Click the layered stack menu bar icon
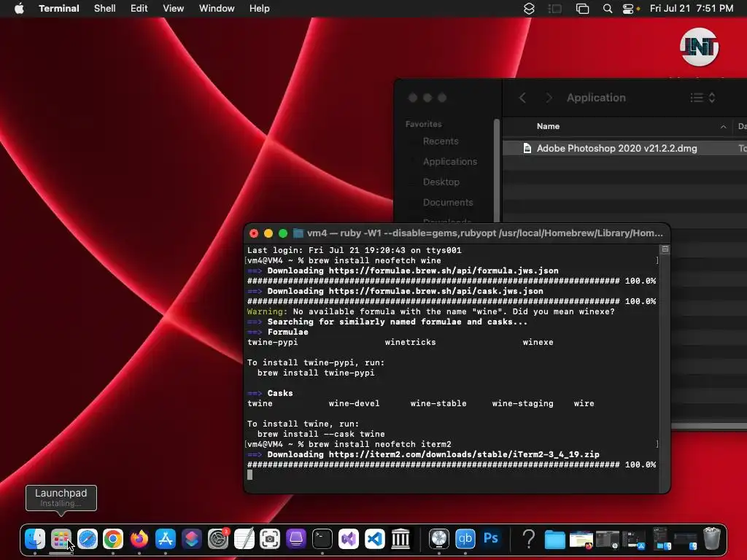 [529, 9]
